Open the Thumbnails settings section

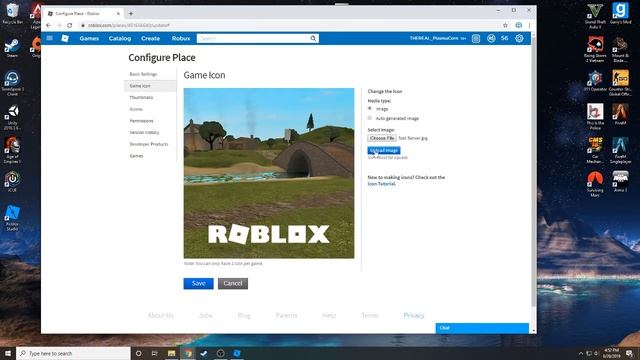point(141,98)
